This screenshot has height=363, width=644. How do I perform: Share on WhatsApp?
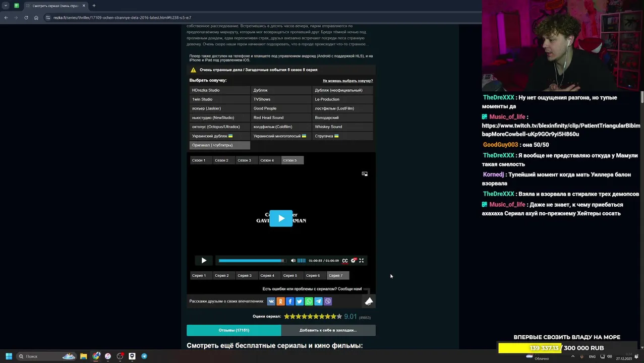(309, 301)
